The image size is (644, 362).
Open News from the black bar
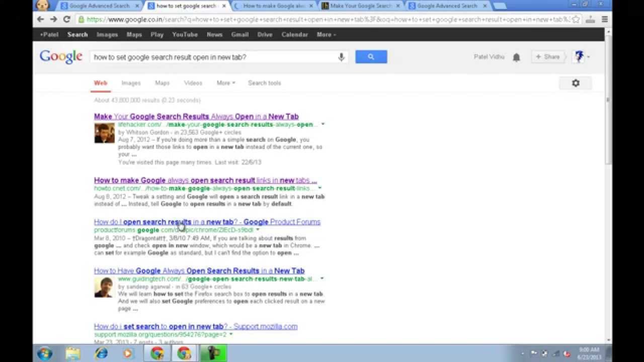214,35
